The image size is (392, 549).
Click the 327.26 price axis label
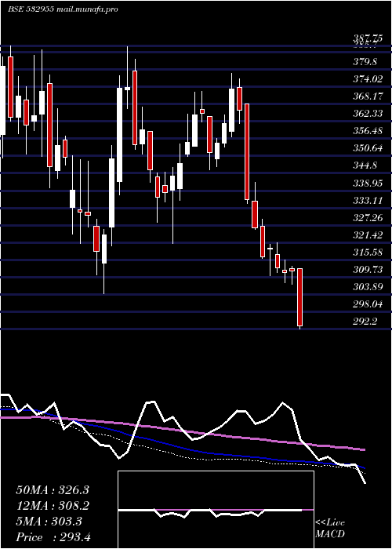click(x=368, y=218)
